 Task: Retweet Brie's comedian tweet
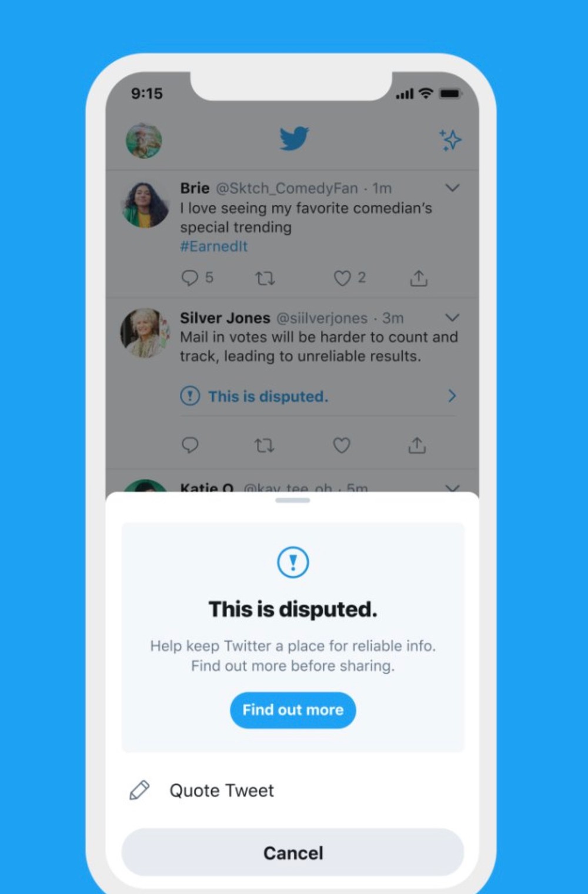265,278
